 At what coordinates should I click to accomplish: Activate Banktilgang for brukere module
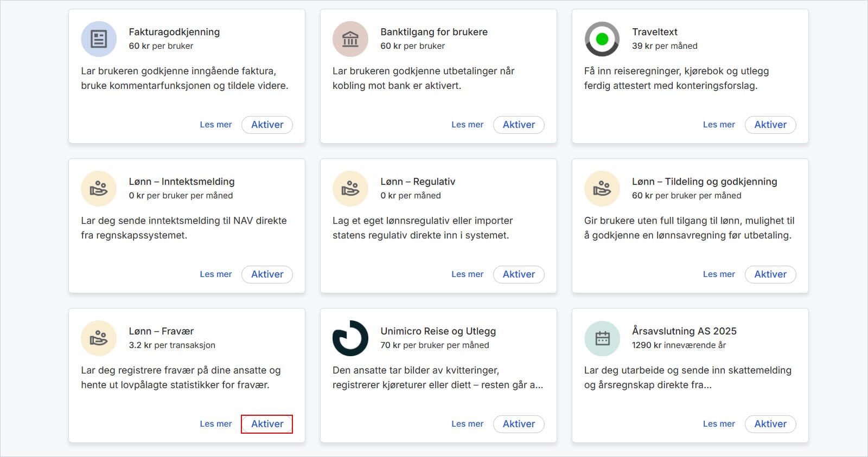(519, 125)
